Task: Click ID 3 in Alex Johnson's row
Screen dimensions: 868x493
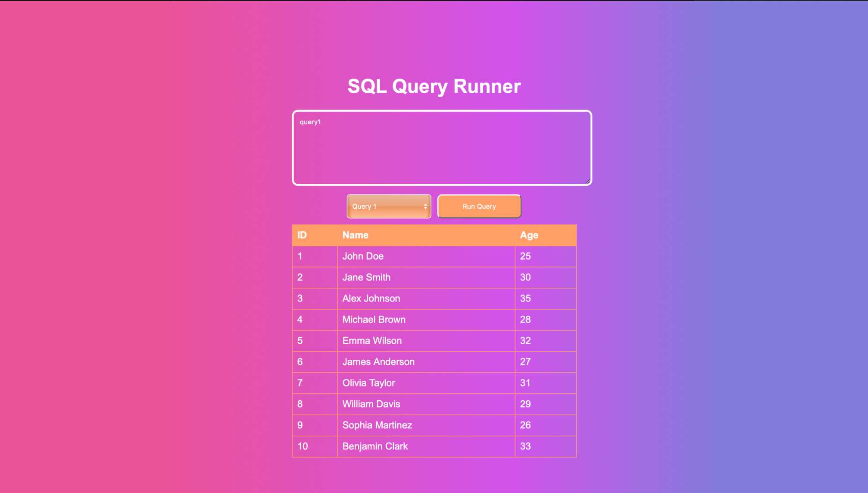Action: click(315, 298)
